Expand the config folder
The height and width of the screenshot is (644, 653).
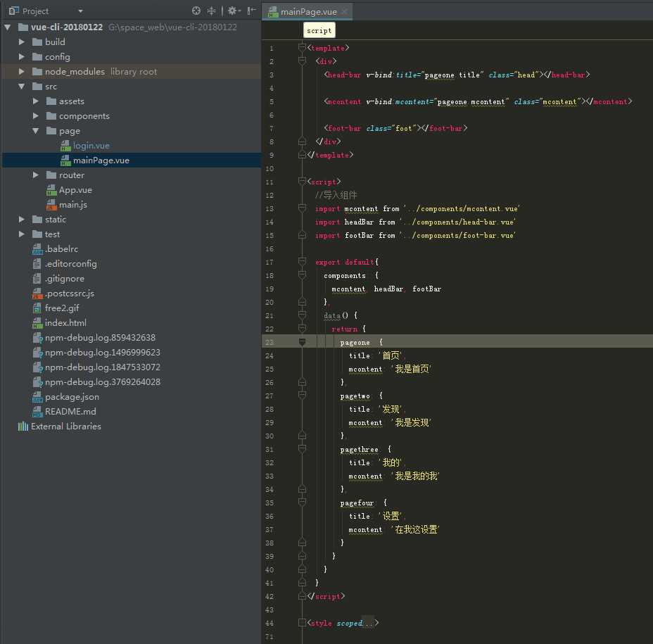tap(21, 56)
